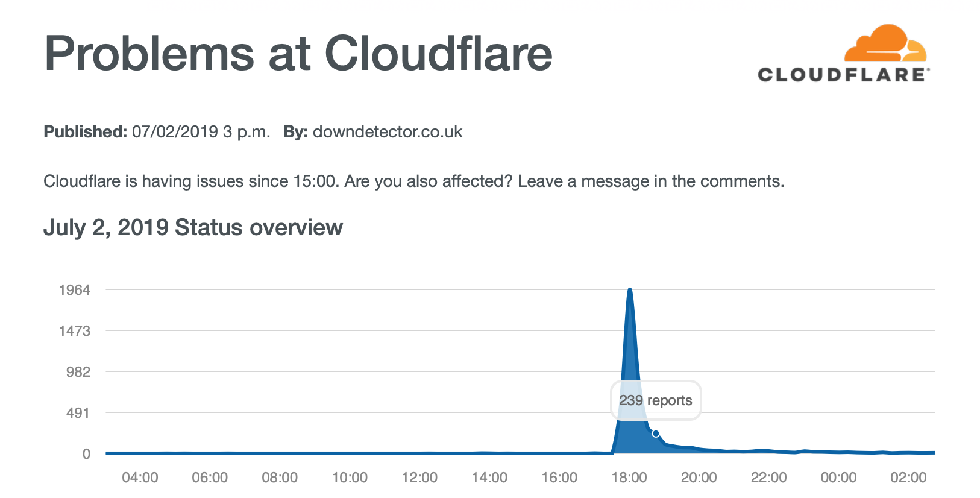Click the CLOUDFLARE wordmark text

coord(844,75)
